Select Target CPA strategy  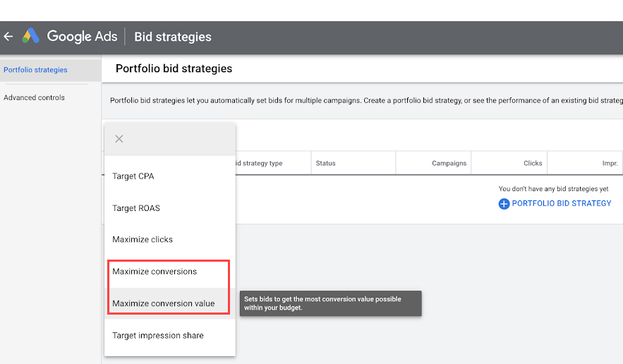tap(169, 176)
